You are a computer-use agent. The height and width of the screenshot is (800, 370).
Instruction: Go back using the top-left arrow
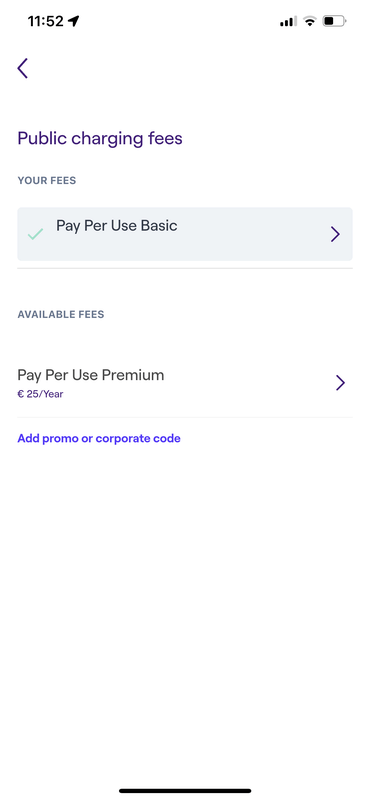tap(22, 68)
